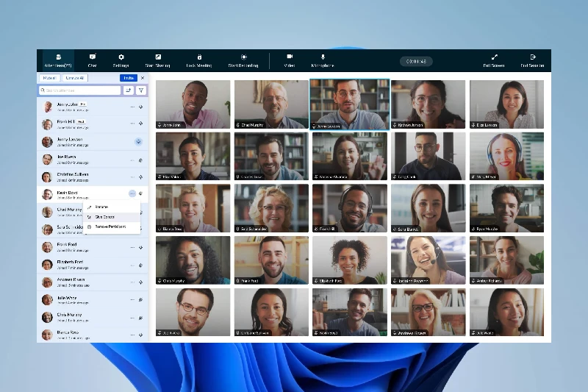Image resolution: width=588 pixels, height=392 pixels.
Task: Select Chad Murphy's video tile
Action: (x=271, y=104)
